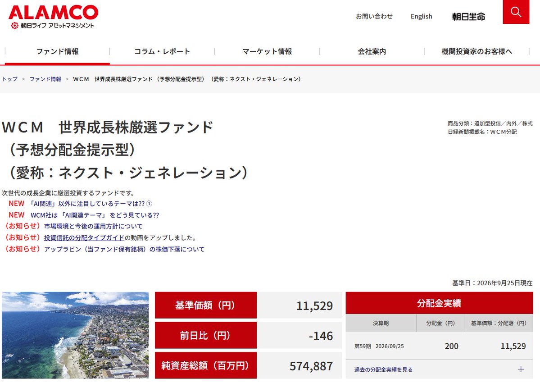Open 会社案内 navigation tab

[372, 52]
